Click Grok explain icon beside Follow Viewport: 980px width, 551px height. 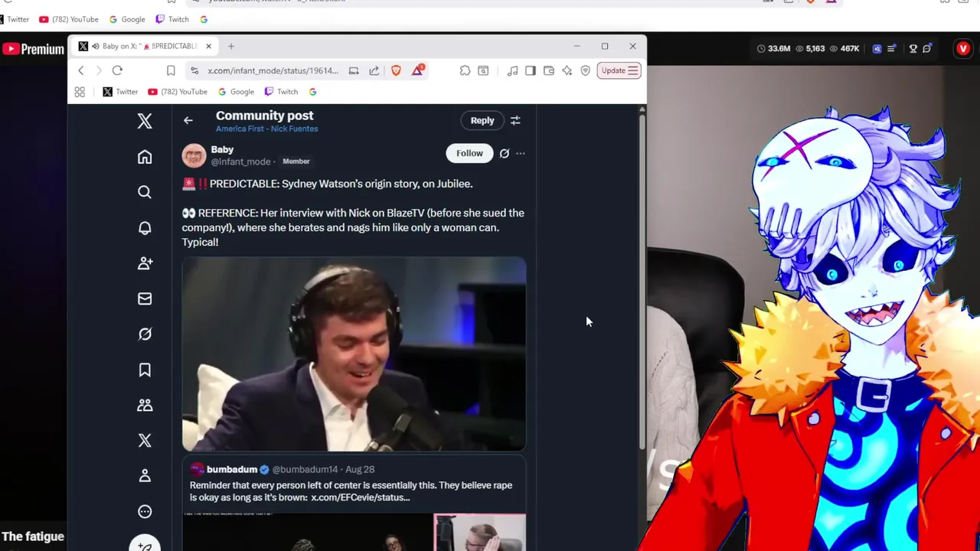[505, 153]
